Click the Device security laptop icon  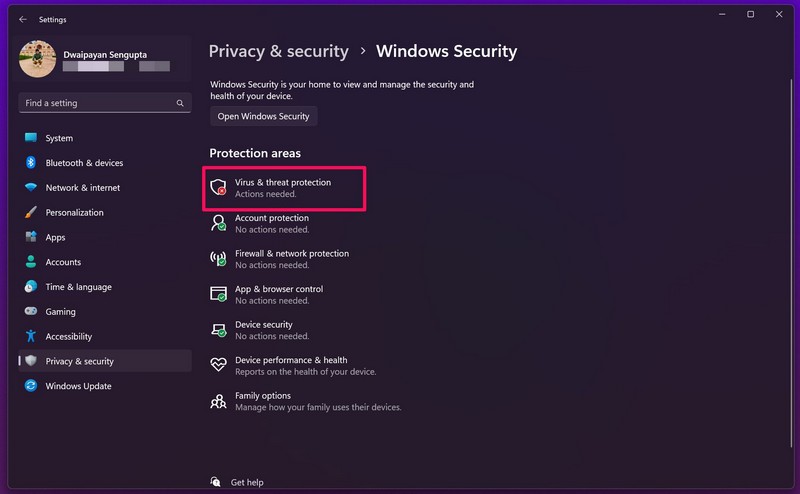218,330
